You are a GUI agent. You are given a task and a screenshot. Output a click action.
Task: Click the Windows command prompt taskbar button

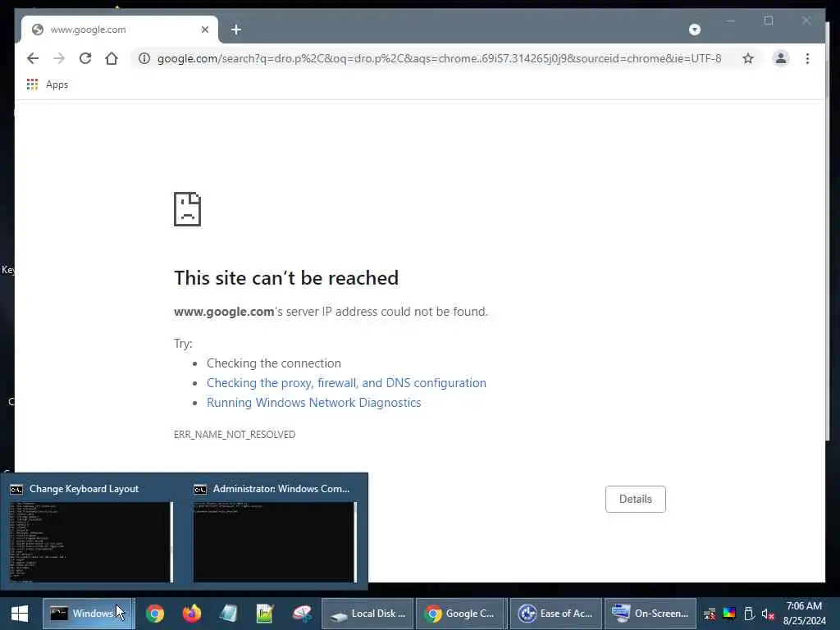tap(87, 614)
